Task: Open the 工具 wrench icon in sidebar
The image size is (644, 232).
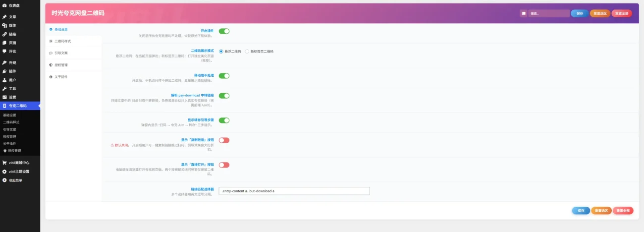Action: 4,89
